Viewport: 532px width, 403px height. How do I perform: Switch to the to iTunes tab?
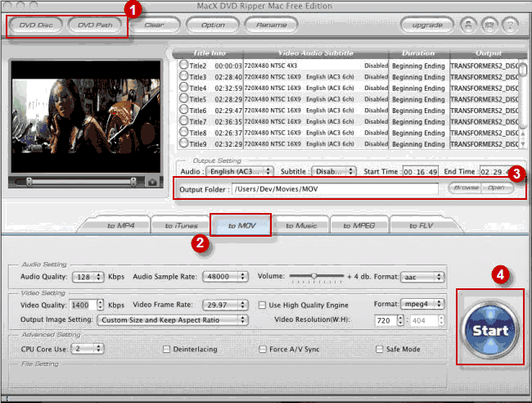point(181,225)
